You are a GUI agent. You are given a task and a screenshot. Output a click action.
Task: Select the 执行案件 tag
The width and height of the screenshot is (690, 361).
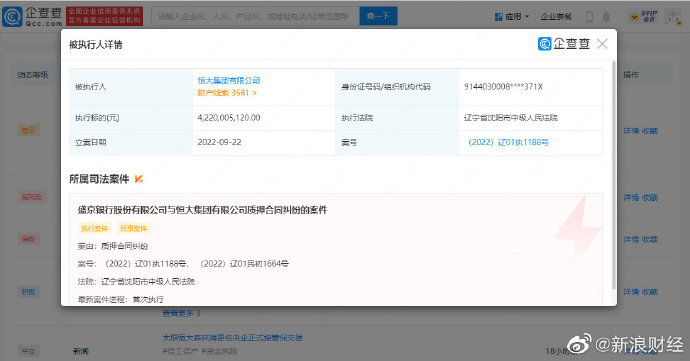pos(94,228)
